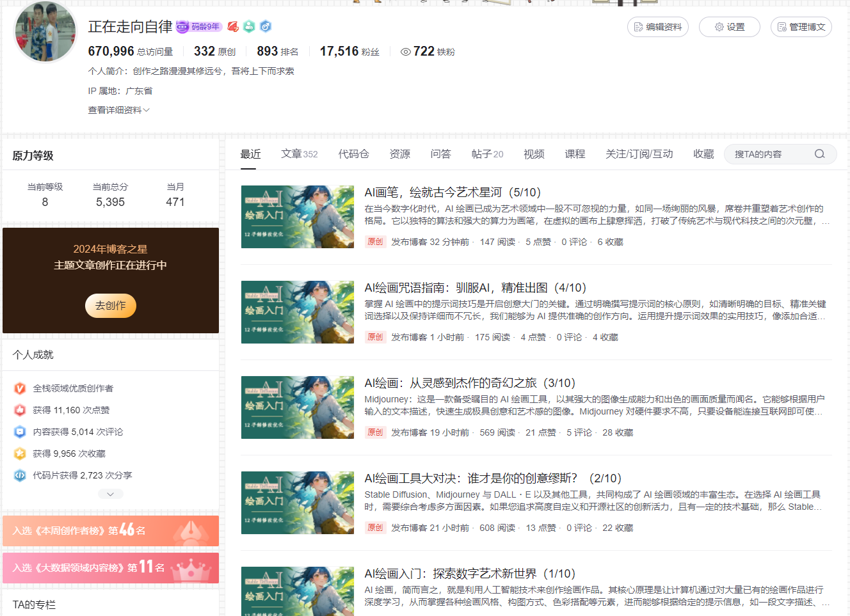Open article AI绘画工具大对决 (2/10)
Viewport: 850px width, 616px height.
pyautogui.click(x=493, y=478)
